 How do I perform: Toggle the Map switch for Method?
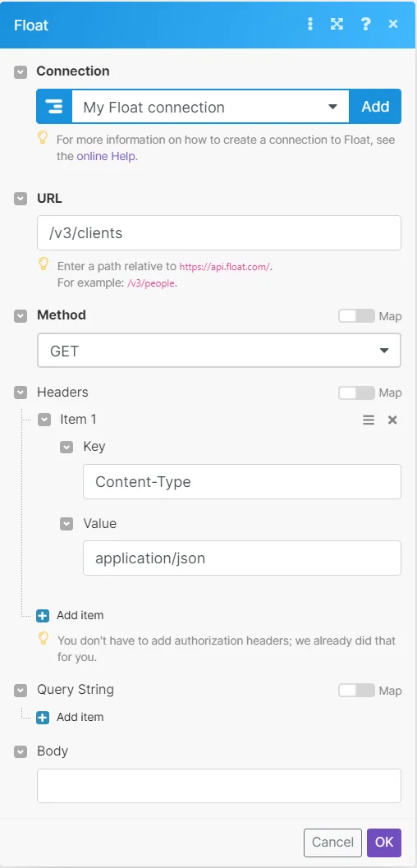click(x=357, y=316)
